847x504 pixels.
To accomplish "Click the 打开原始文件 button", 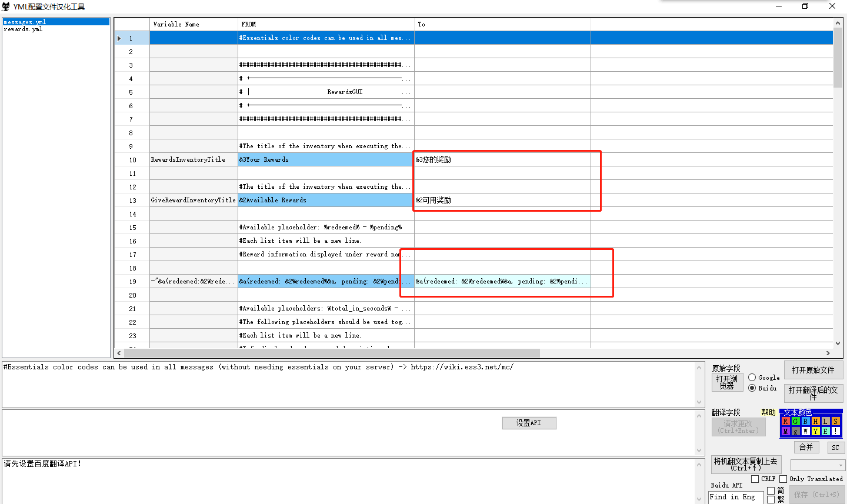I will [813, 370].
